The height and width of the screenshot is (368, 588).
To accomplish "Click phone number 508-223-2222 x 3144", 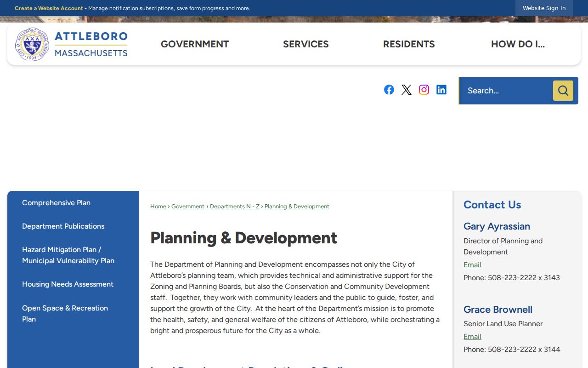I will pos(524,350).
